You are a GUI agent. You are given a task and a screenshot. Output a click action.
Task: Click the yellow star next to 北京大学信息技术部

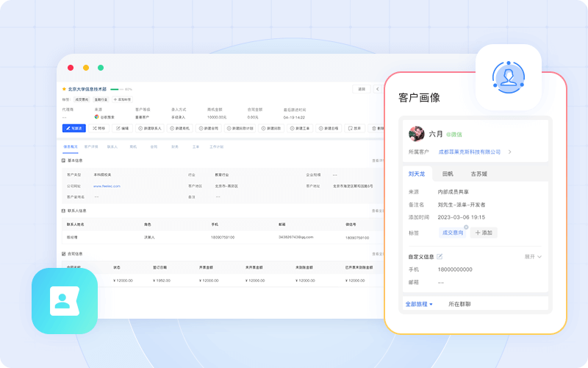(65, 89)
